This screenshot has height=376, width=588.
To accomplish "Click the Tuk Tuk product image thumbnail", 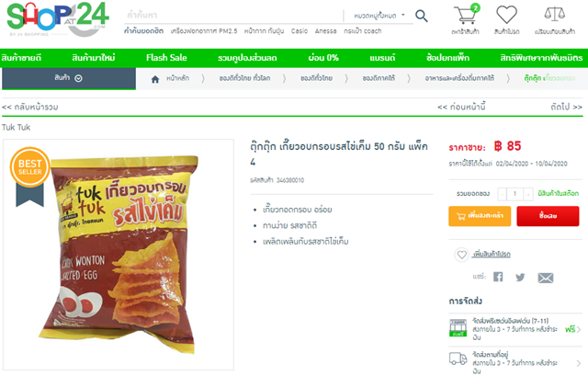I will point(119,255).
